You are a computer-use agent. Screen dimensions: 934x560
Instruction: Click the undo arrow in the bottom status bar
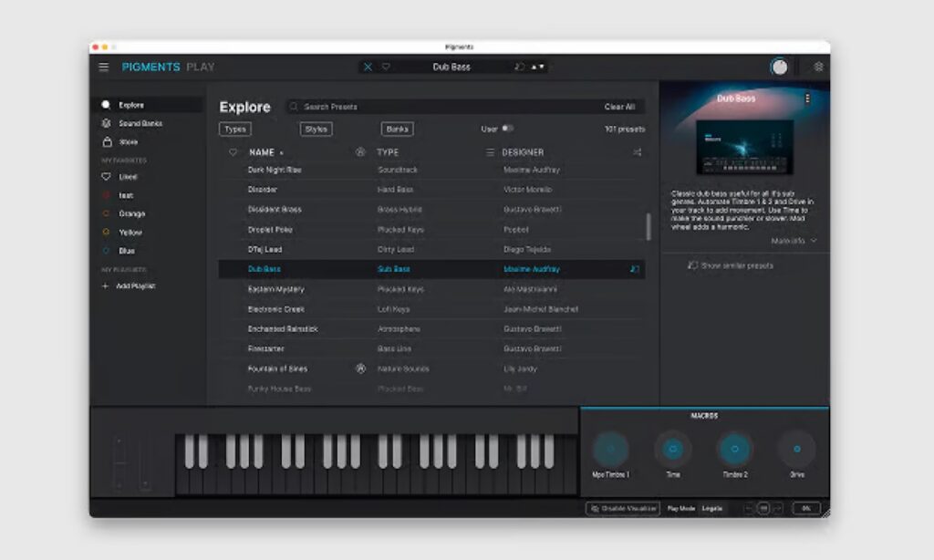coord(749,508)
